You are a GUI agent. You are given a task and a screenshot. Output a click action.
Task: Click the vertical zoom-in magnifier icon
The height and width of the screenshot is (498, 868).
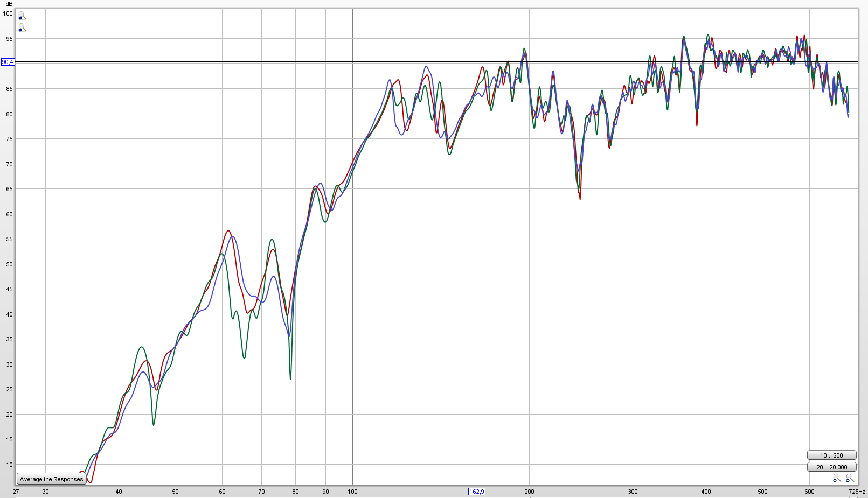(x=22, y=16)
